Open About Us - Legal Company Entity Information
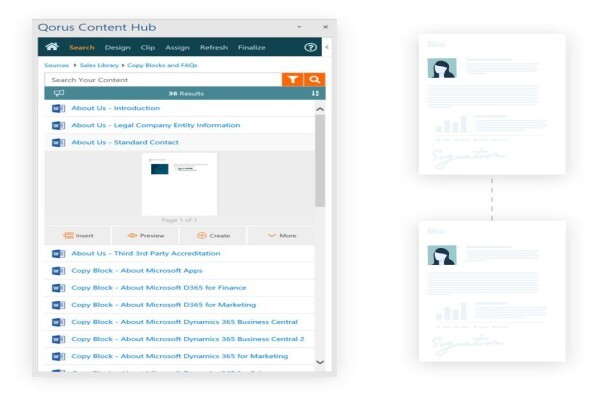 pyautogui.click(x=156, y=125)
